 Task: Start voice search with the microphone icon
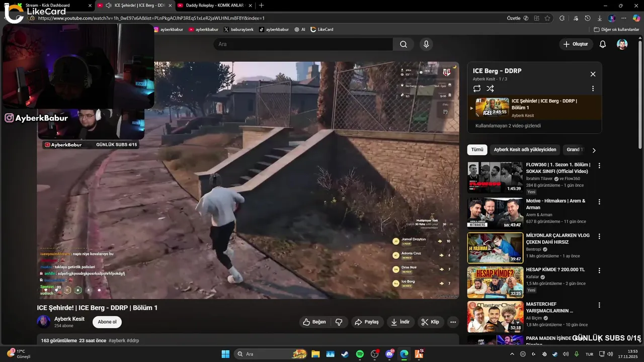coord(426,44)
